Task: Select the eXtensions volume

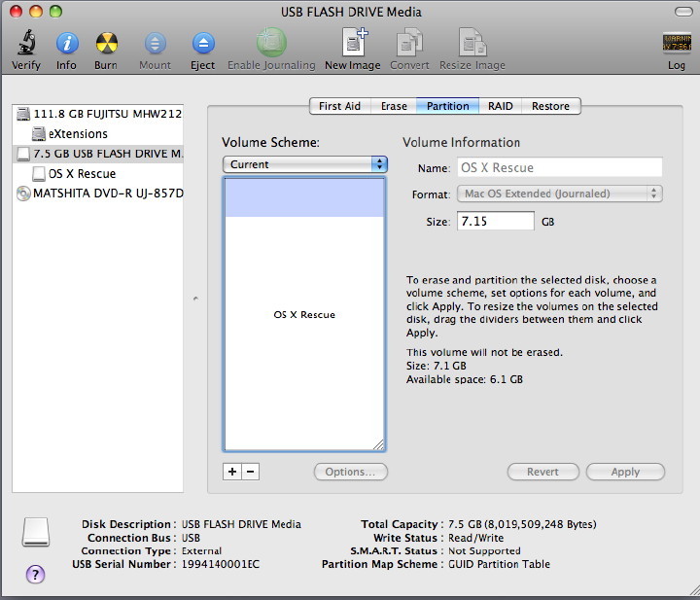Action: (x=98, y=134)
